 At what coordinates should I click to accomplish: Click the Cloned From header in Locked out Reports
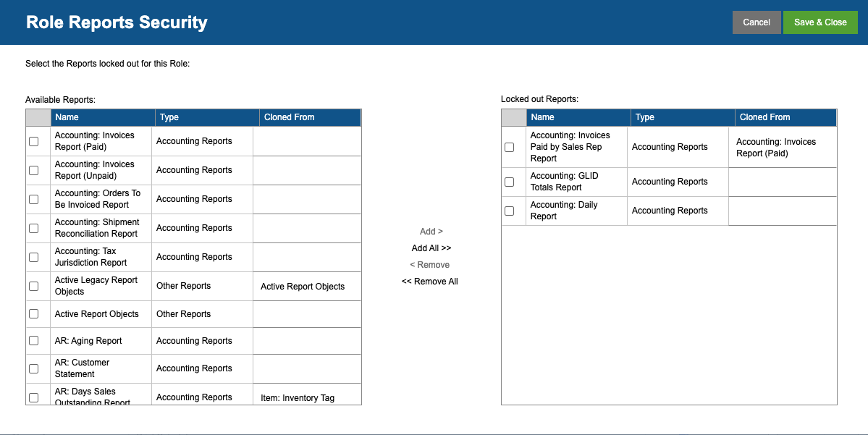pyautogui.click(x=785, y=117)
